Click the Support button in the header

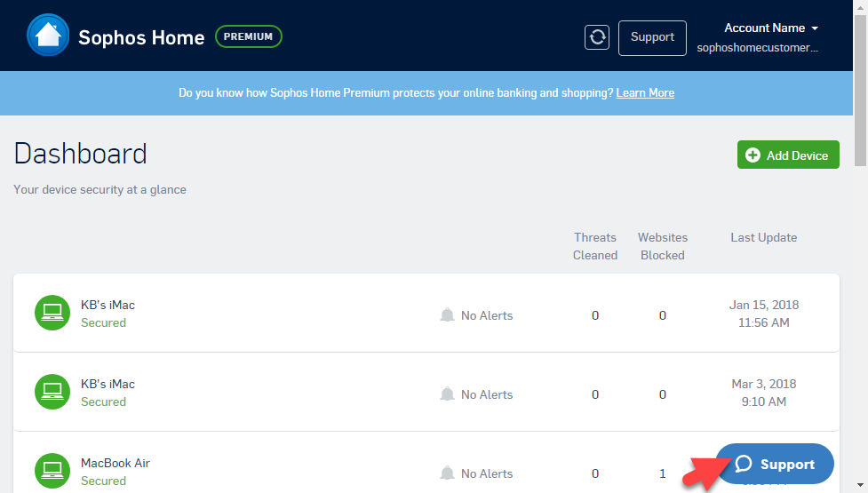652,37
